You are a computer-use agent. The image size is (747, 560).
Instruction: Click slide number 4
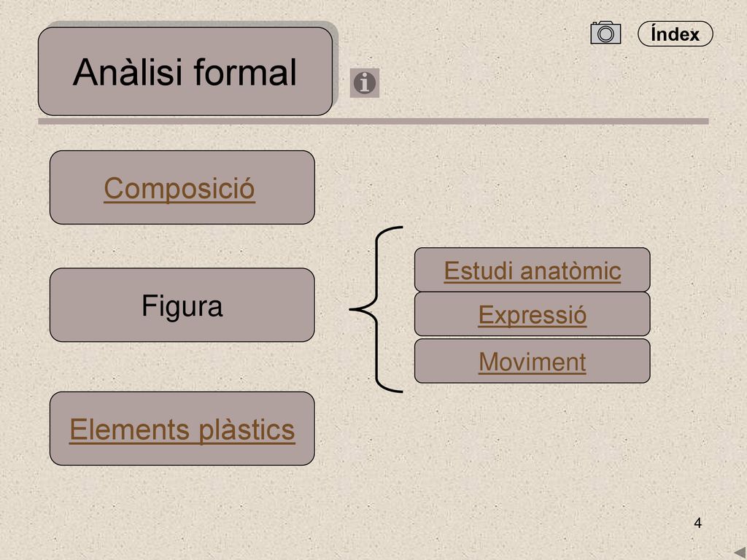pos(697,523)
